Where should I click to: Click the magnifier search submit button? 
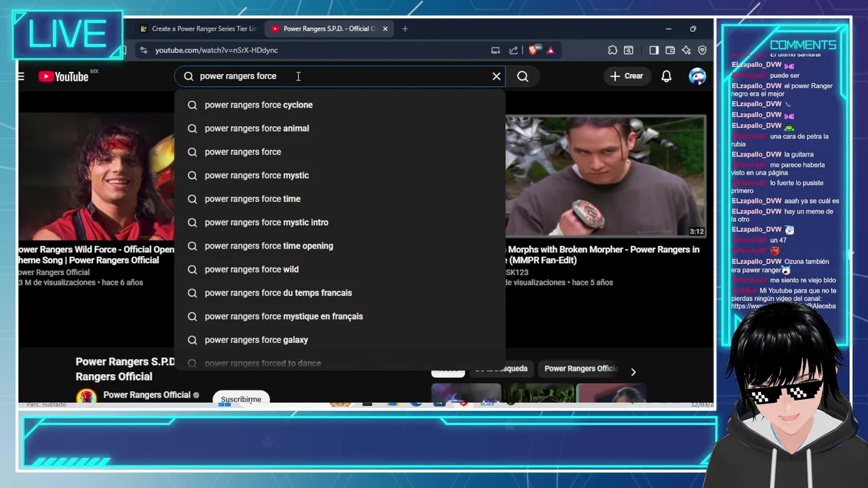pos(523,77)
